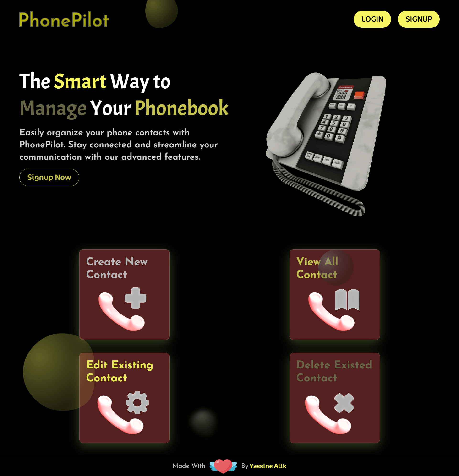Viewport: 459px width, 476px height.
Task: Click the Signup Now button
Action: click(x=49, y=177)
